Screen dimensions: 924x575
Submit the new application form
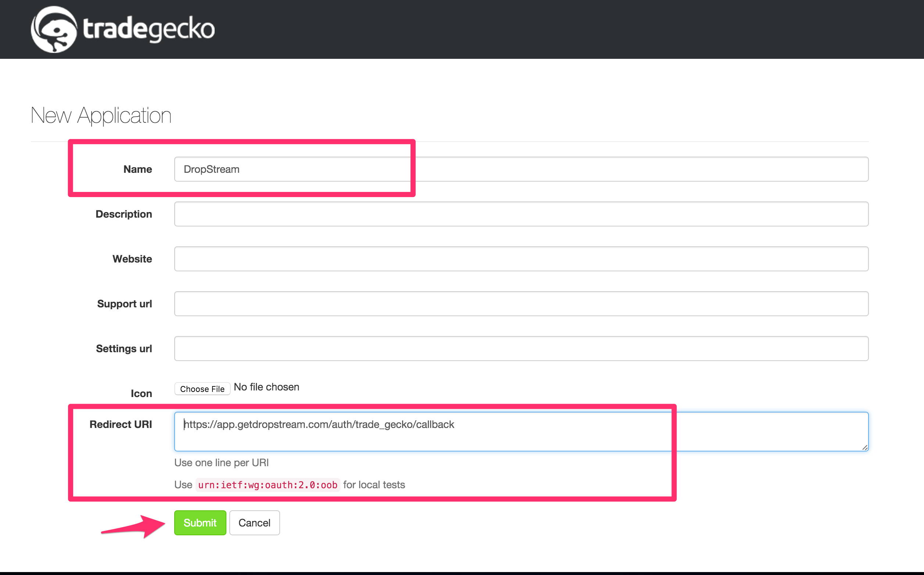(x=200, y=523)
